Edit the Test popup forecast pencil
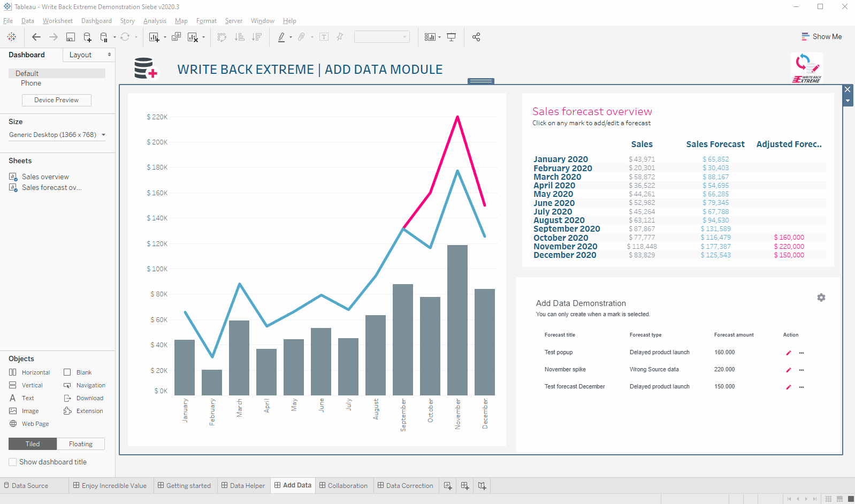 click(788, 353)
